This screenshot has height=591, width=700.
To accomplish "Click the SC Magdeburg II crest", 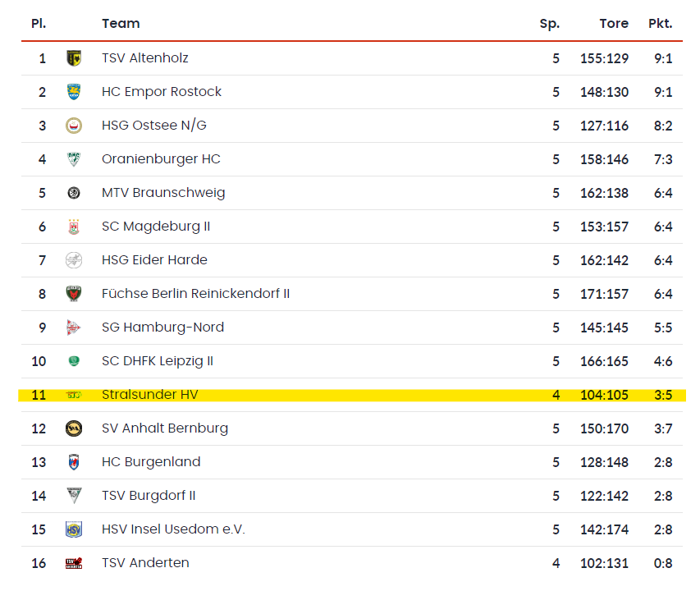I will coord(74,227).
